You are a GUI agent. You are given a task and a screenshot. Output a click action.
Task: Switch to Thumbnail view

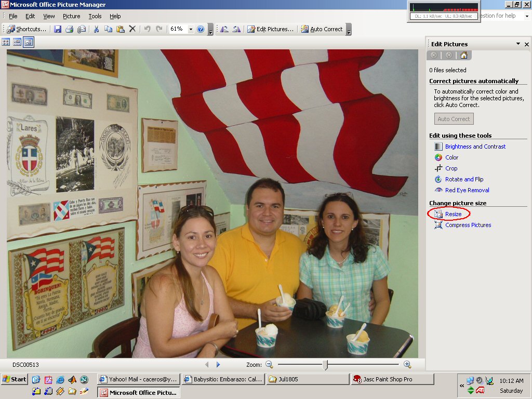[6, 42]
